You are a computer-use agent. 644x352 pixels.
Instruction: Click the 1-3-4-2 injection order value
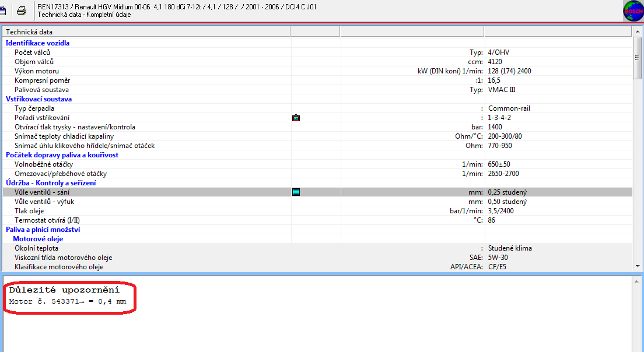499,118
